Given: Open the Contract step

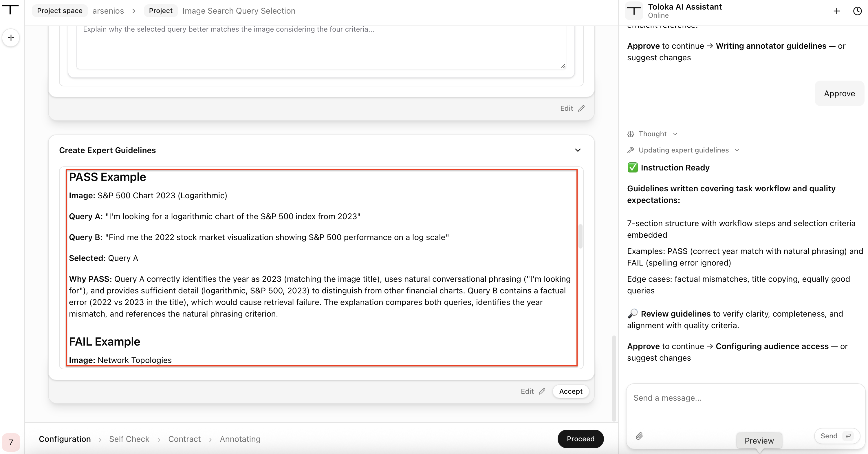Looking at the screenshot, I should [184, 439].
